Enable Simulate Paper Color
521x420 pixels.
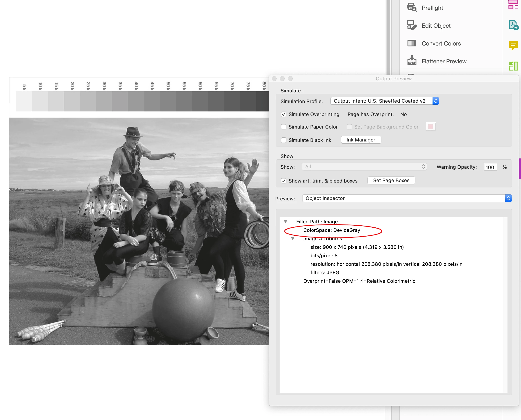(x=284, y=127)
